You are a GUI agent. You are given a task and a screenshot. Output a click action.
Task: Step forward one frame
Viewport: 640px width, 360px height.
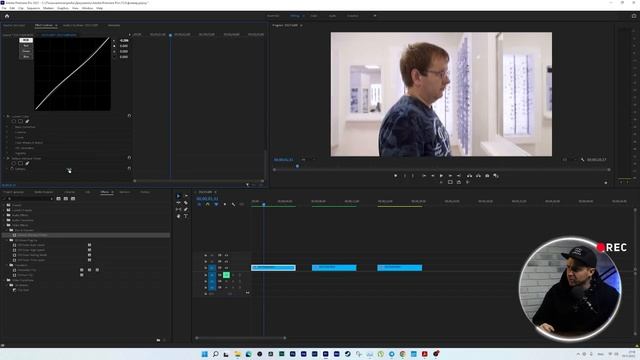[x=450, y=176]
